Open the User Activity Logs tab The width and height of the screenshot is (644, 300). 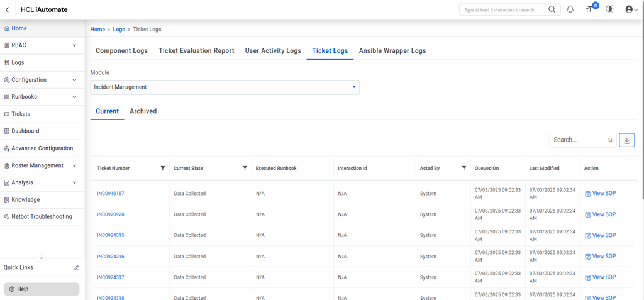[x=273, y=51]
